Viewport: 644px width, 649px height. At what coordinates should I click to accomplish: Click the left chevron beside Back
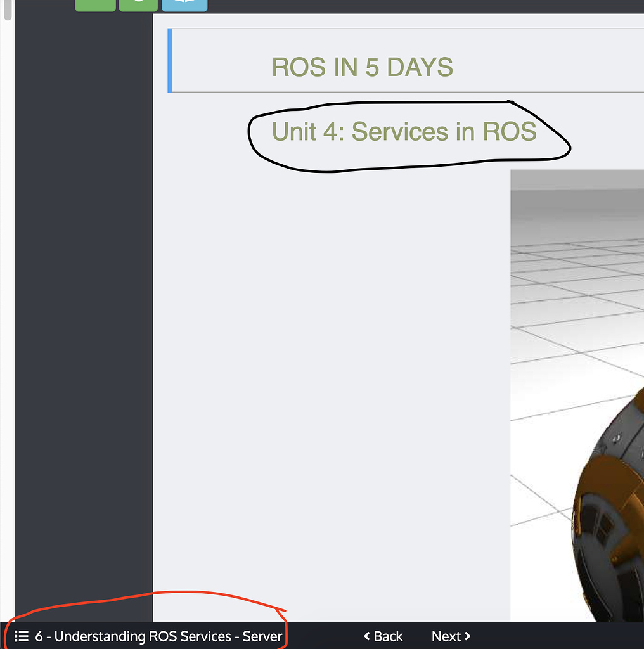[x=367, y=636]
